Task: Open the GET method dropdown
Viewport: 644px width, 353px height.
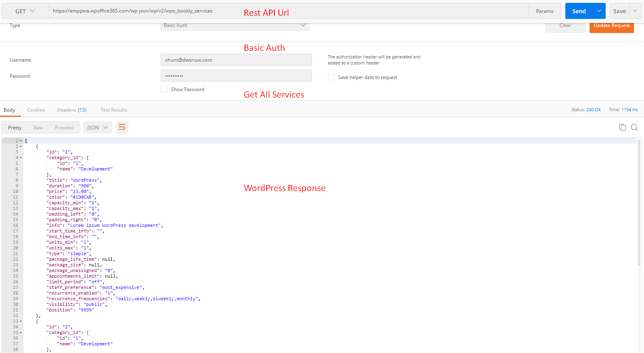Action: click(x=25, y=11)
